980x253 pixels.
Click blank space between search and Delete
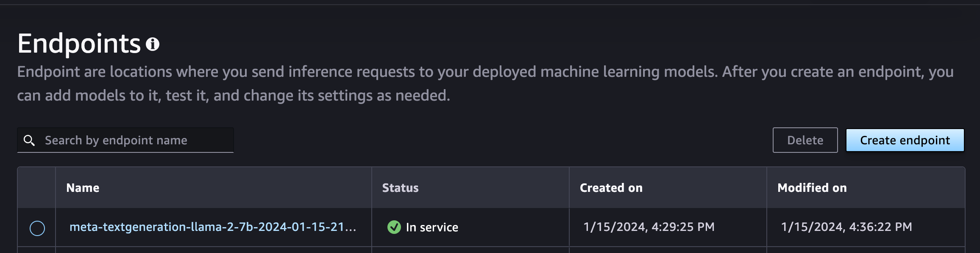(500, 140)
